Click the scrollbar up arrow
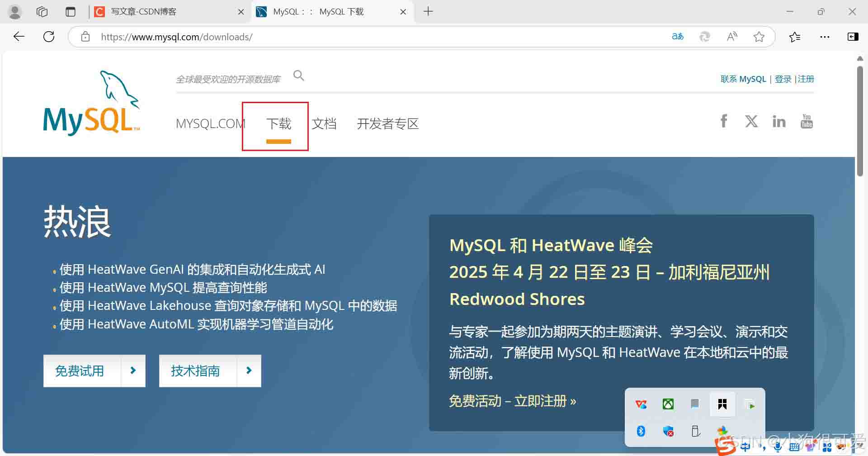 [x=860, y=59]
